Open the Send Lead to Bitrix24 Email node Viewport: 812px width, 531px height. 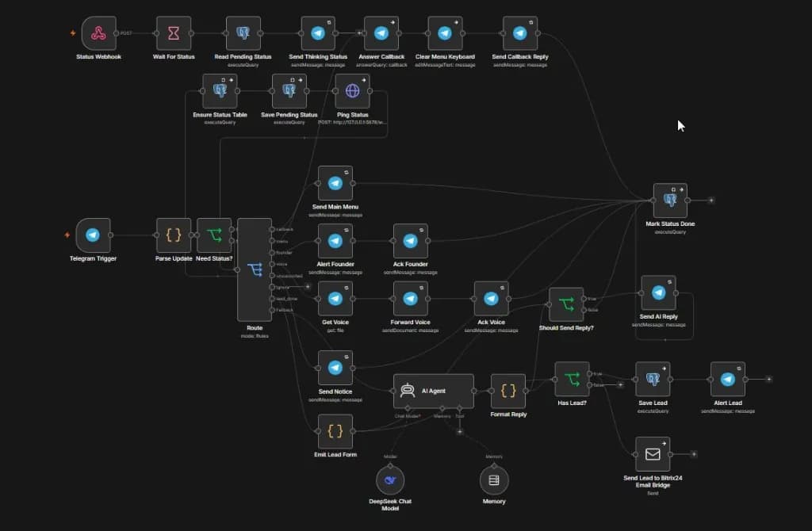click(x=653, y=454)
